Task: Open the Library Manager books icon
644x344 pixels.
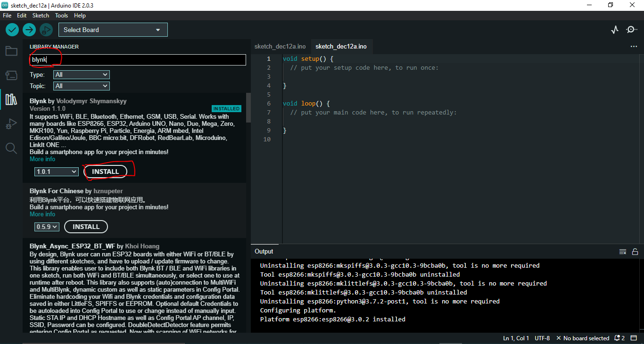Action: (x=11, y=99)
